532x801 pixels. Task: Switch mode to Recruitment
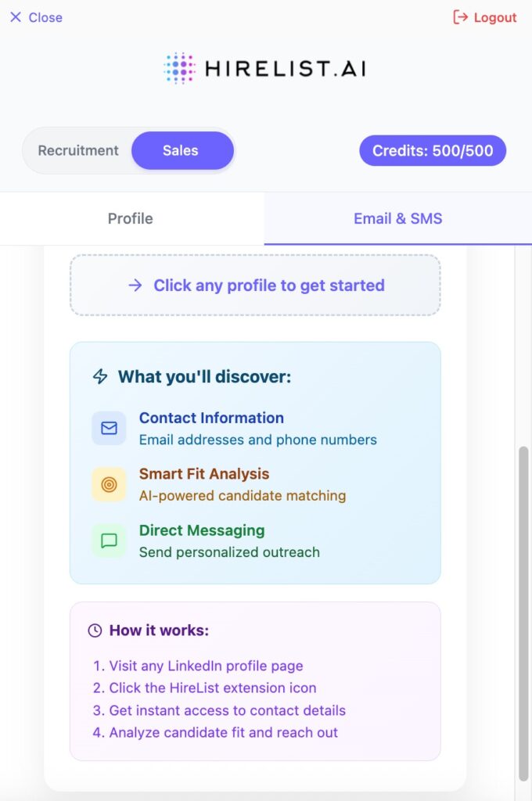78,151
